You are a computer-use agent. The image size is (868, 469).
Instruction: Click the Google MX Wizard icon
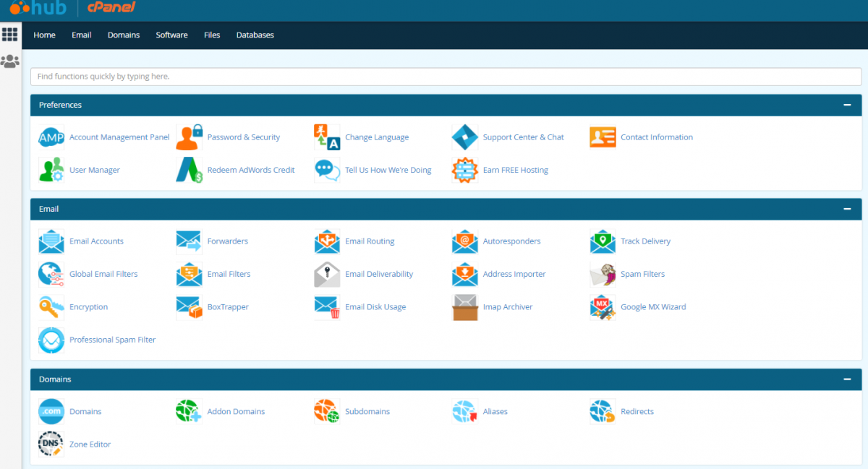(x=603, y=307)
